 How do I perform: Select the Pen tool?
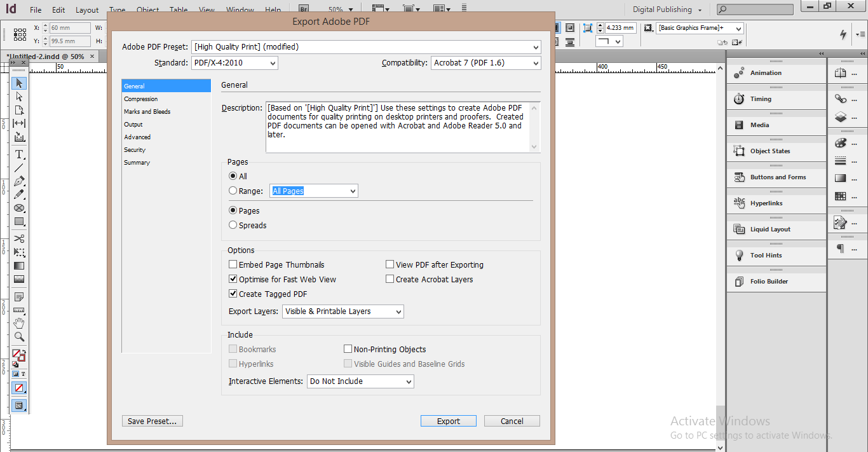tap(19, 181)
